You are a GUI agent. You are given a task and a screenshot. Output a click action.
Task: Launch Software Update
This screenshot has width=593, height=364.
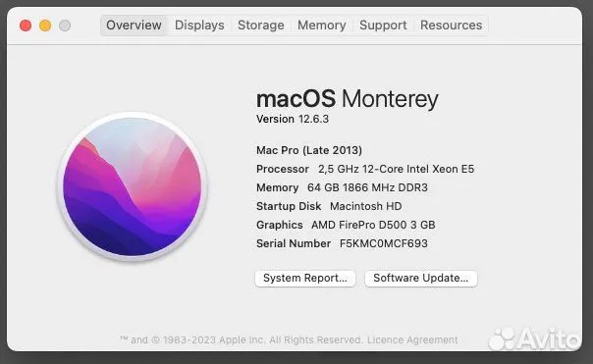420,279
